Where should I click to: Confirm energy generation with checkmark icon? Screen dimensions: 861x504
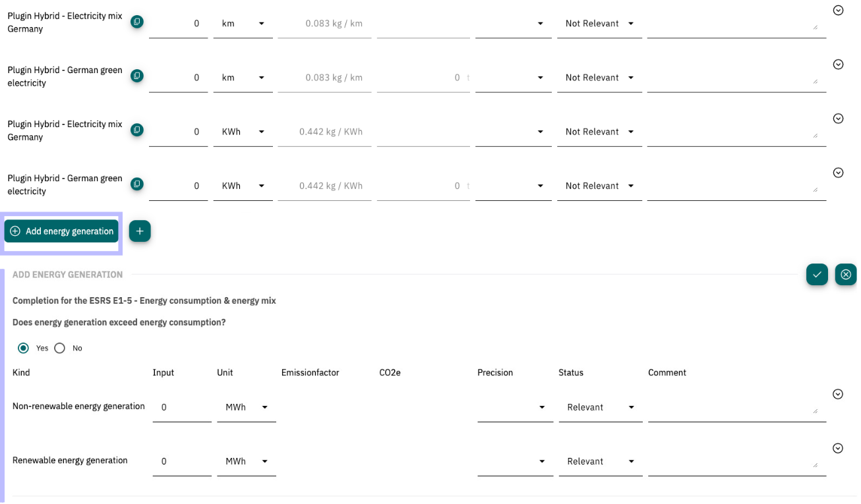click(817, 274)
